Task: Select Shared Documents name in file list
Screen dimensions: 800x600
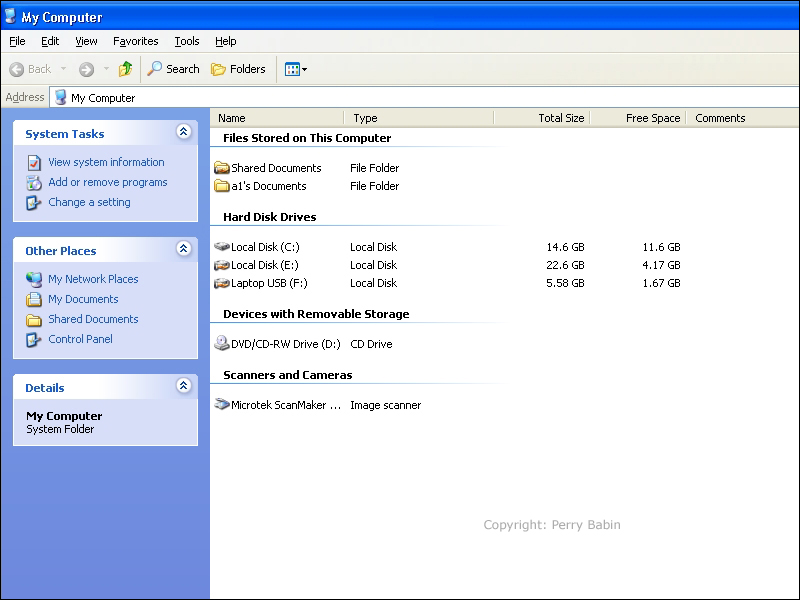Action: 276,168
